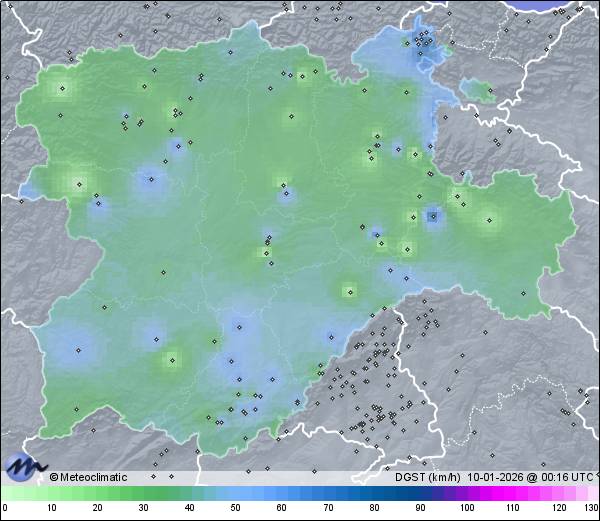Screen dimensions: 600x521
Task: Pick the magenta swatch above 110
Action: (x=512, y=493)
